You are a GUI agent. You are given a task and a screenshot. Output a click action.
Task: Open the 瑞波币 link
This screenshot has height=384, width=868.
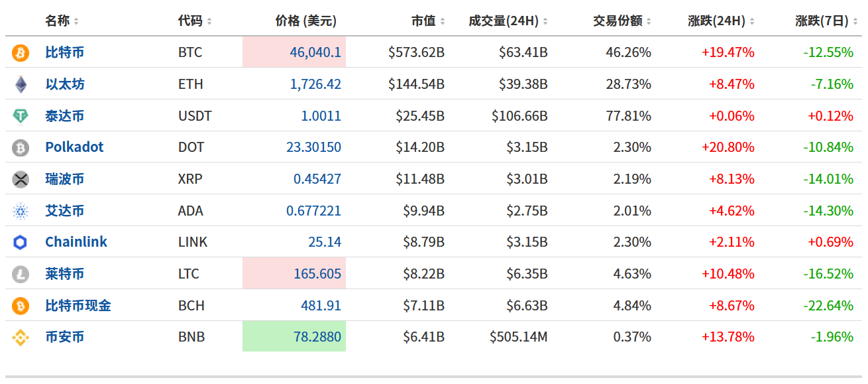click(x=65, y=179)
